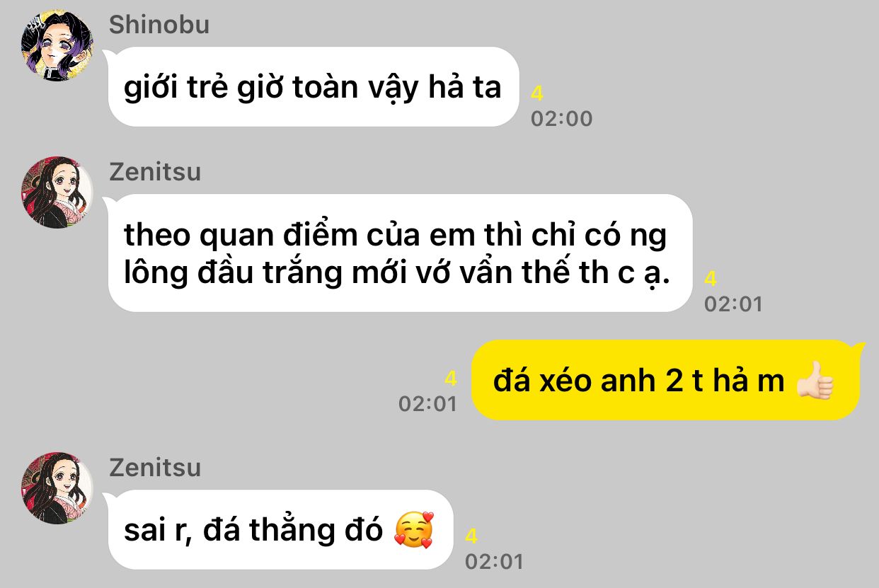
Task: Click the 02:01 timestamp after 'vớ vẩn thế th c ạ'
Action: [733, 304]
